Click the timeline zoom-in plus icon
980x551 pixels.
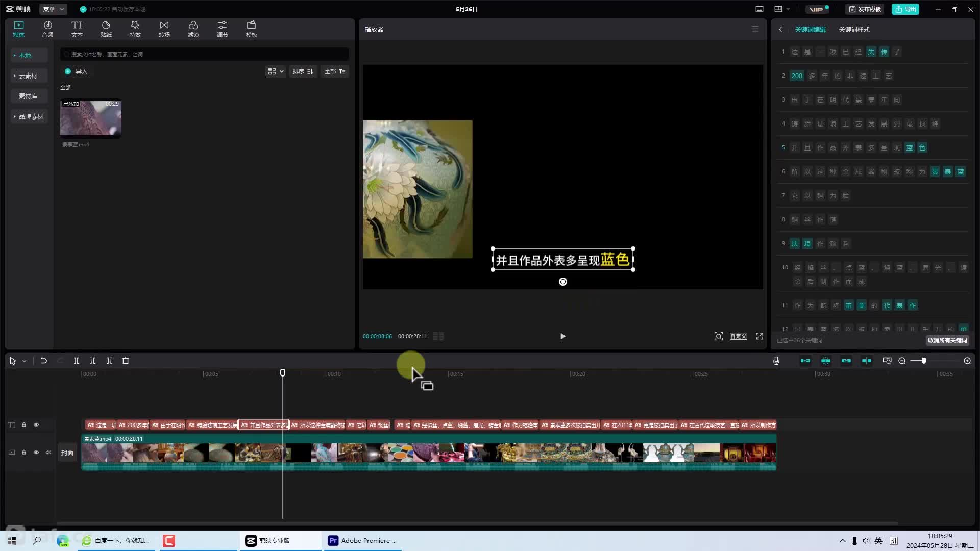click(967, 361)
